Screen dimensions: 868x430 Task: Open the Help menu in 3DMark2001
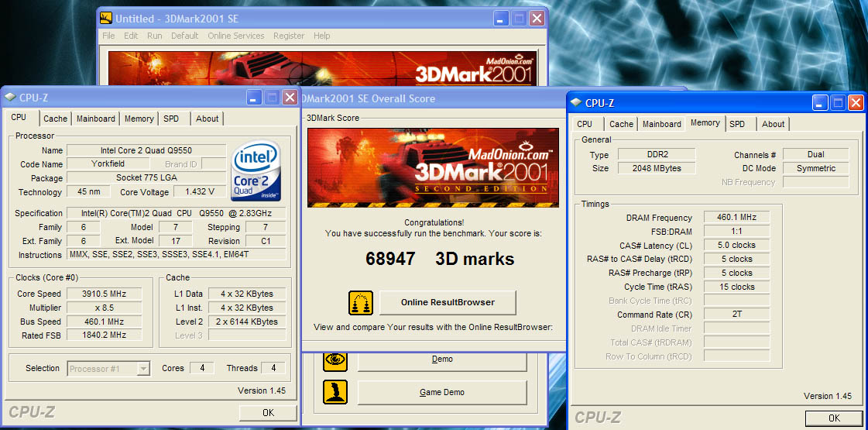point(321,36)
